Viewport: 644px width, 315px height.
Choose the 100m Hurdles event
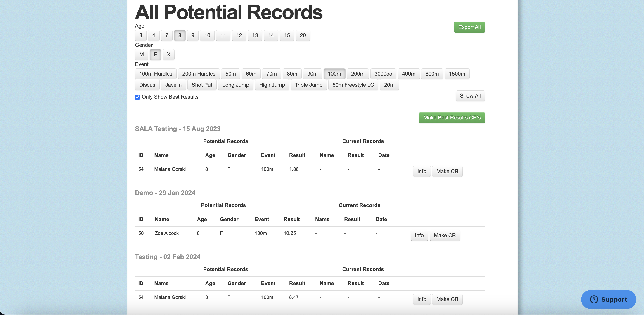(156, 74)
